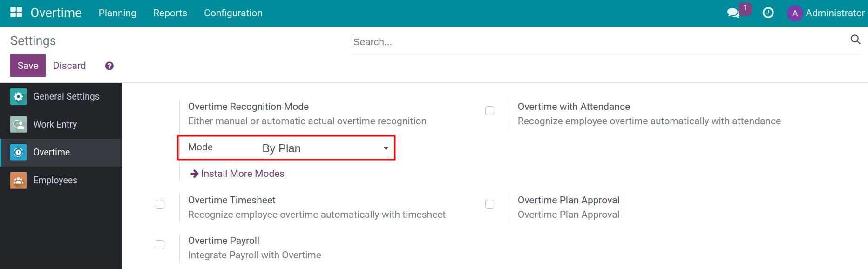The height and width of the screenshot is (269, 868).
Task: Open the Planning menu
Action: tap(117, 13)
